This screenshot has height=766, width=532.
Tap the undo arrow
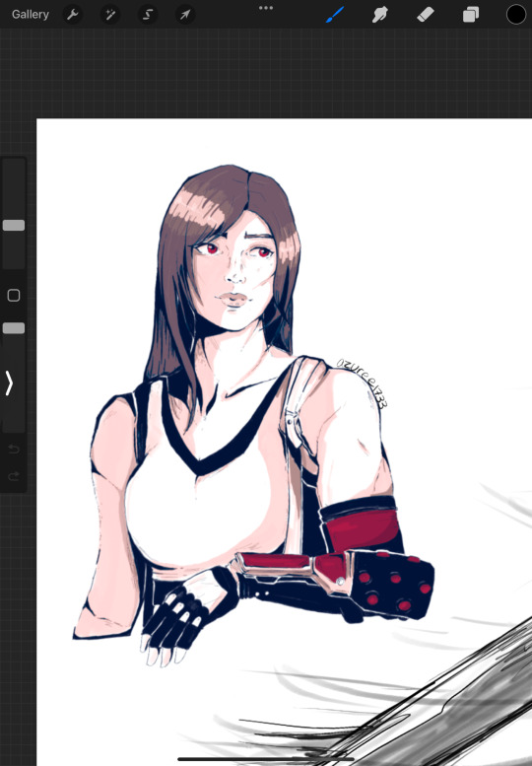pyautogui.click(x=14, y=449)
